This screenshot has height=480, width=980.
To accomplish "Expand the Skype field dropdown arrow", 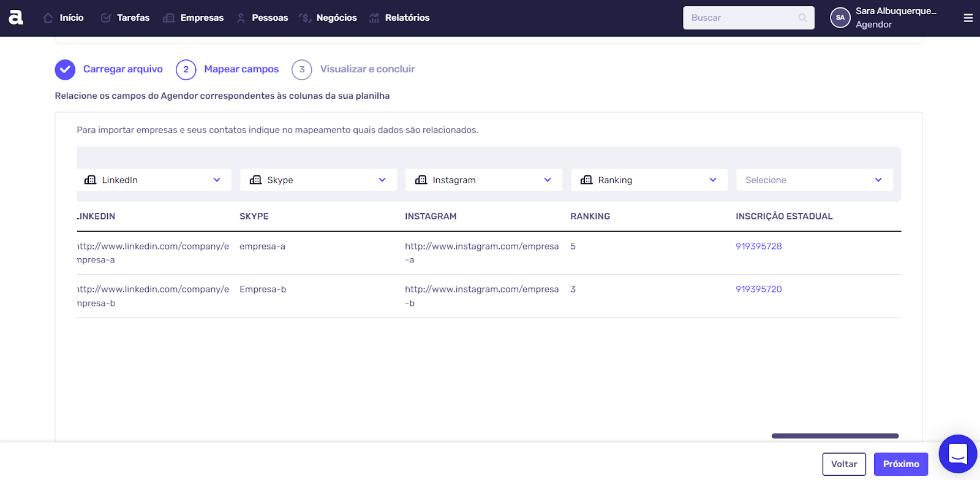I will pyautogui.click(x=382, y=180).
